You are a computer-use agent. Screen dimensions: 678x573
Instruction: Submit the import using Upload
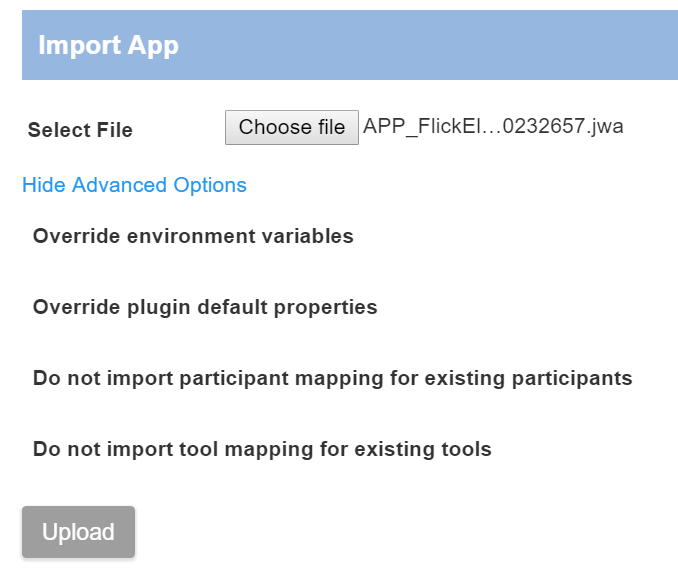pyautogui.click(x=78, y=532)
